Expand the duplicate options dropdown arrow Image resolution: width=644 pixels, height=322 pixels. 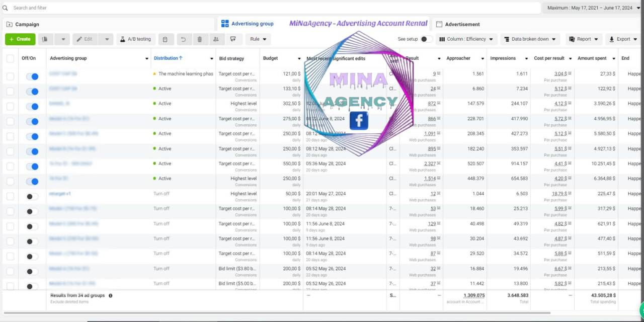point(62,39)
